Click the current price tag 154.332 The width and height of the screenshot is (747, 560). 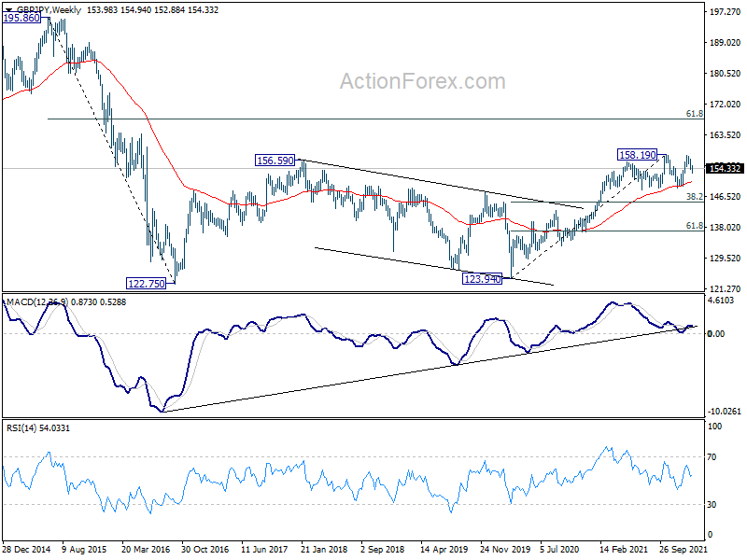(725, 168)
